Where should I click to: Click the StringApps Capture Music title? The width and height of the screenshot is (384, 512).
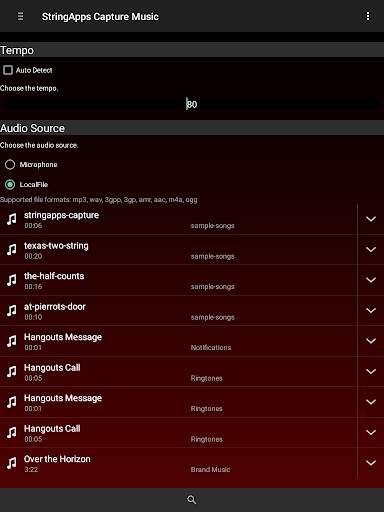100,16
